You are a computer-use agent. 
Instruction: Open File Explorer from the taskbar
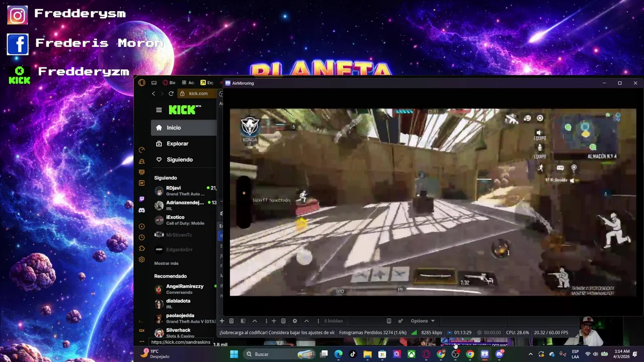coord(368,354)
